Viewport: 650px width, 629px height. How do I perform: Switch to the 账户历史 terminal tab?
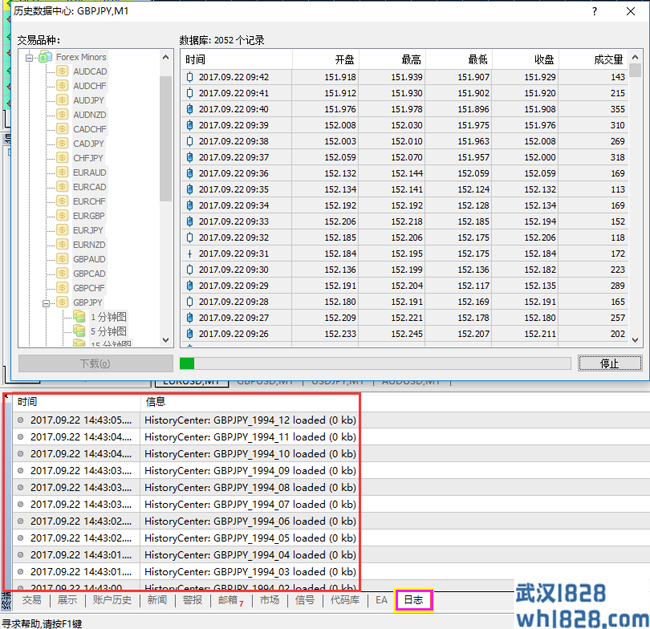point(112,600)
